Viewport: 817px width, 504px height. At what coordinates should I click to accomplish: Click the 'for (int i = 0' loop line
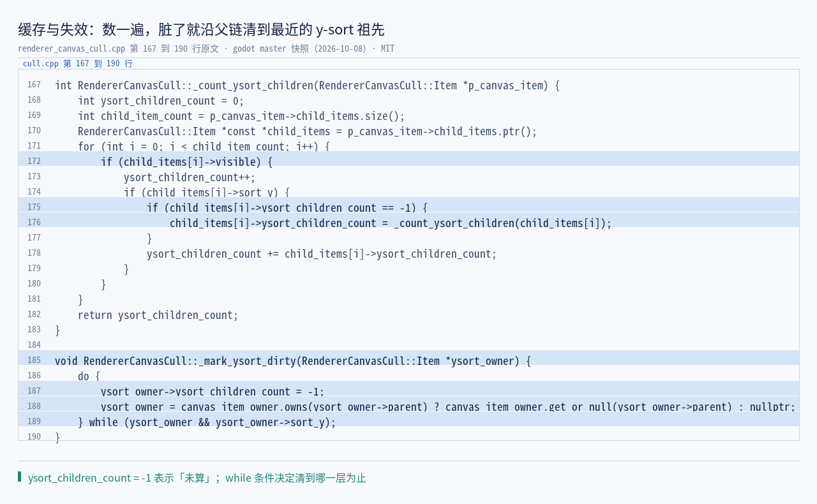tap(204, 147)
